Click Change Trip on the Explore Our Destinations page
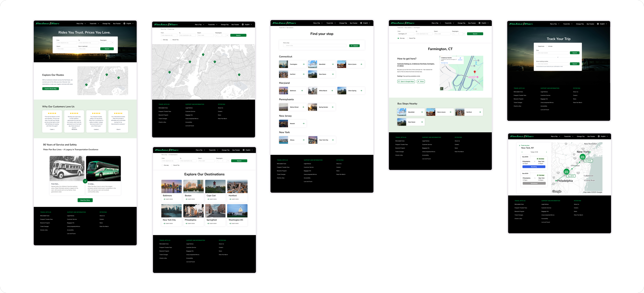644x293 pixels. [x=225, y=150]
